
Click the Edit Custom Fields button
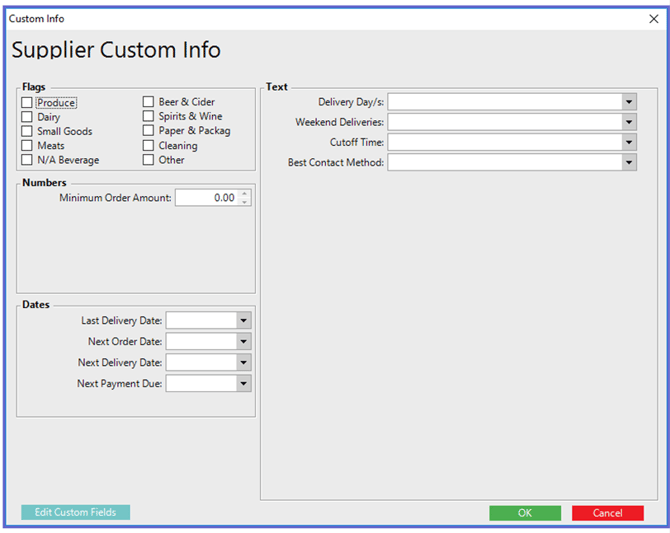(75, 512)
